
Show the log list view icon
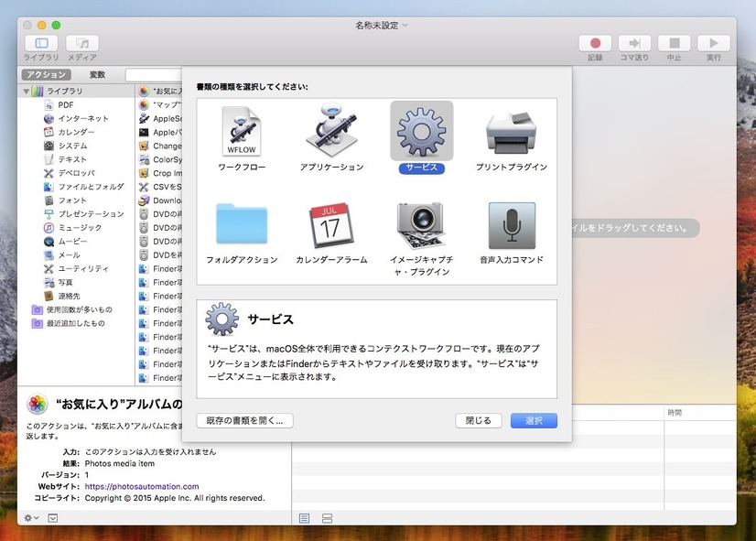pos(304,518)
